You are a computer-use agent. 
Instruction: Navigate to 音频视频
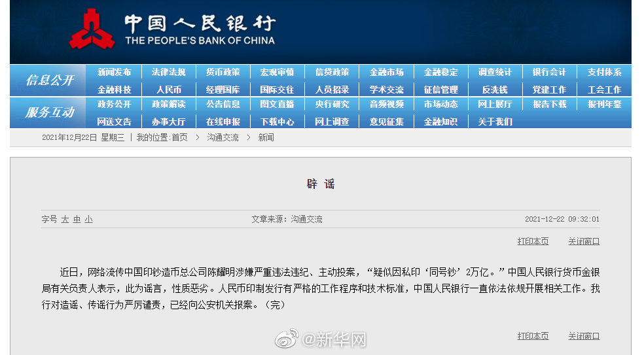point(387,104)
